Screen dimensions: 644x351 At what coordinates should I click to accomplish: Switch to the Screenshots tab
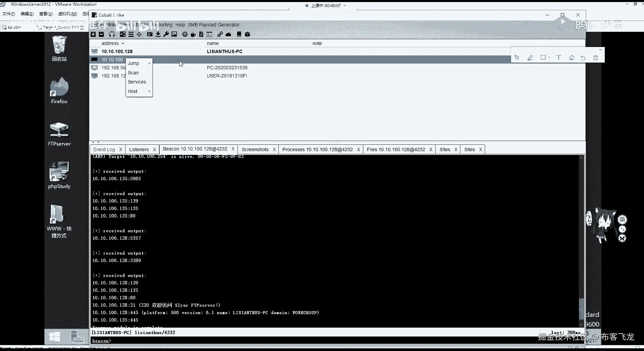pyautogui.click(x=255, y=149)
